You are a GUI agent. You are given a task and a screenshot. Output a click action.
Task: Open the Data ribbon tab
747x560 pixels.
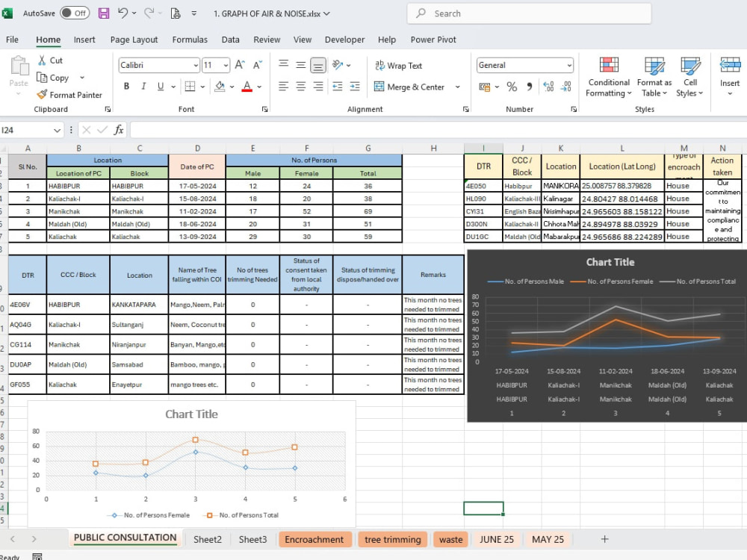coord(230,40)
